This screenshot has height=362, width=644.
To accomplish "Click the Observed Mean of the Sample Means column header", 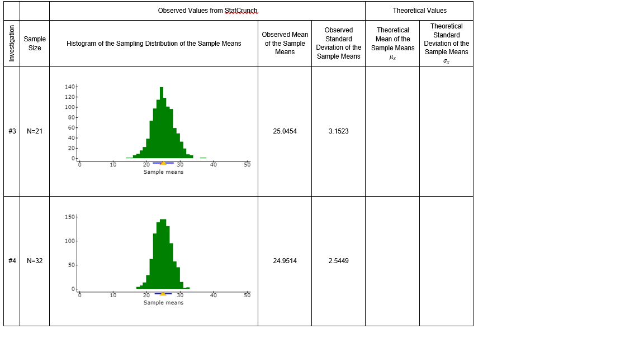I will (285, 43).
